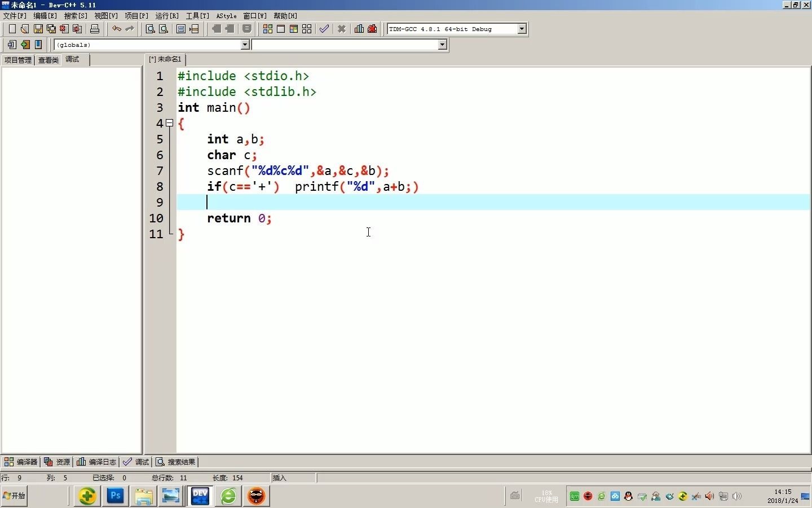812x508 pixels.
Task: Click the char c; declaration
Action: coord(232,155)
